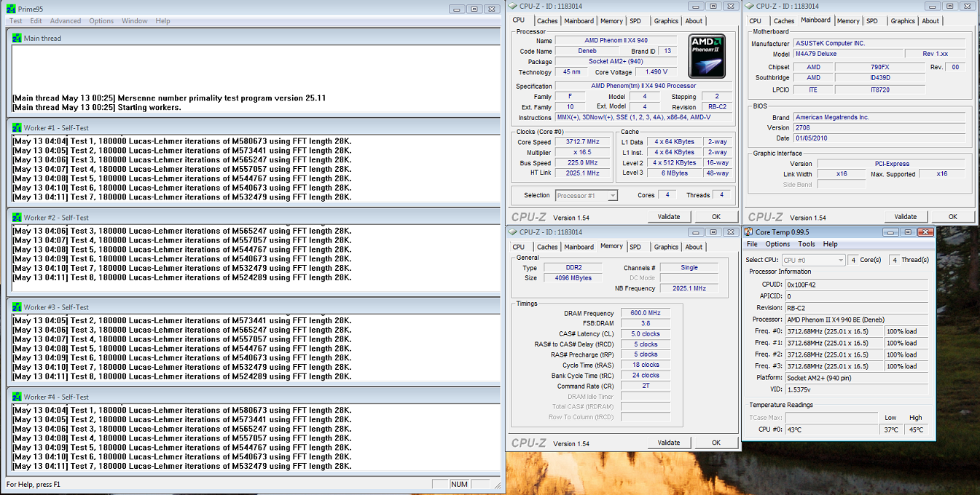
Task: Click the Core Voltage 1.490 V field
Action: [658, 72]
